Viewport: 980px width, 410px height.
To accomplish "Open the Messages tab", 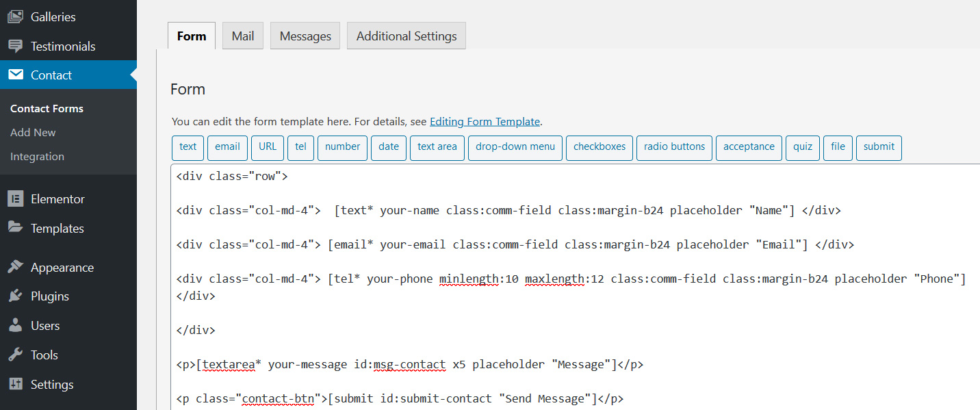I will click(305, 36).
